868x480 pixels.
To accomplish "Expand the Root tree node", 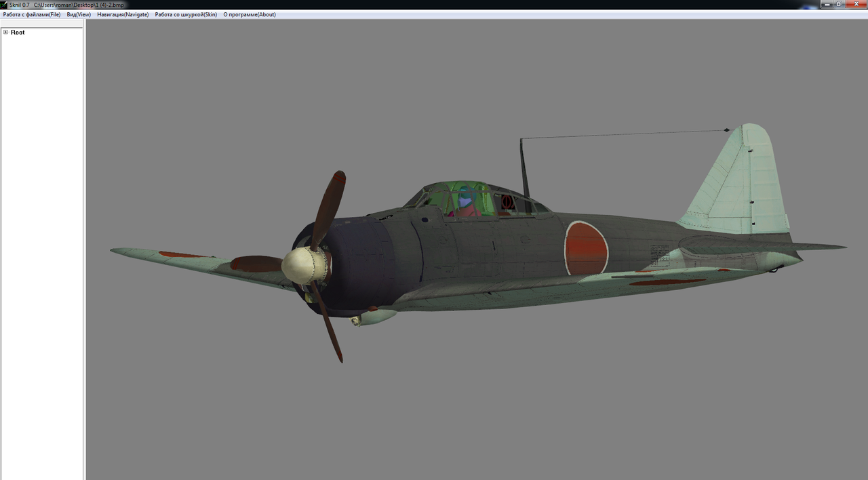I will (5, 32).
